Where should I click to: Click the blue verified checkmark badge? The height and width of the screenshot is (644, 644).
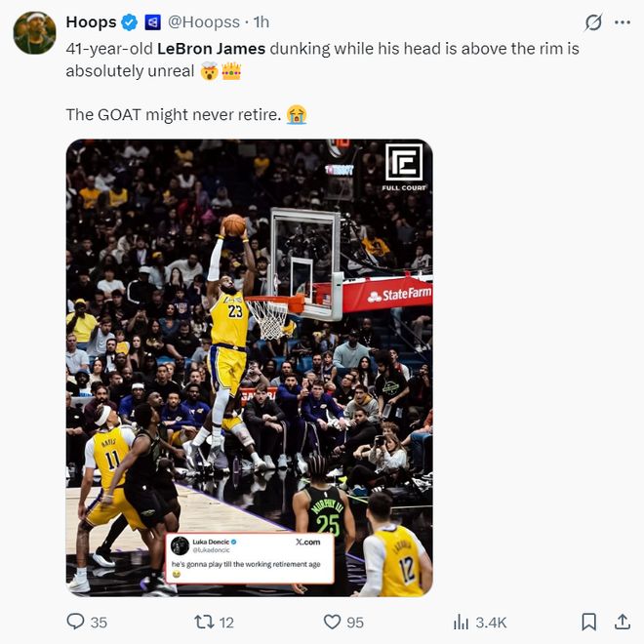point(130,22)
